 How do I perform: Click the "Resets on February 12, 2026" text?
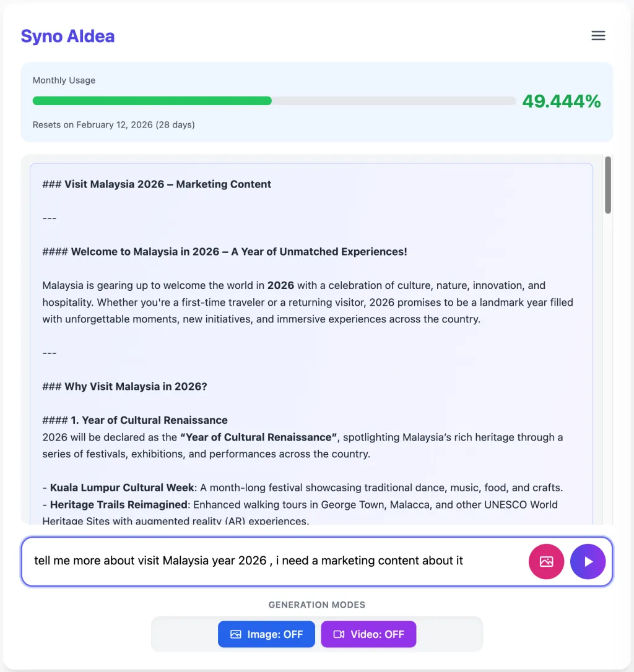coord(113,125)
